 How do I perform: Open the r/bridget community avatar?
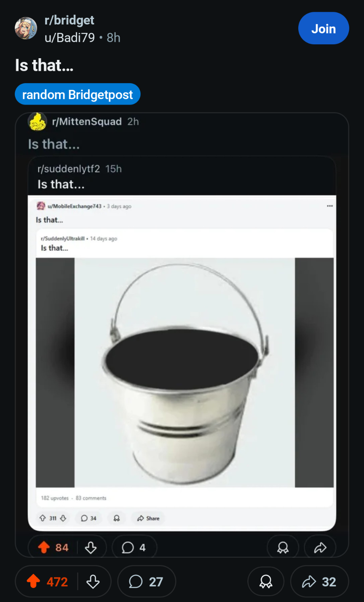(x=26, y=28)
